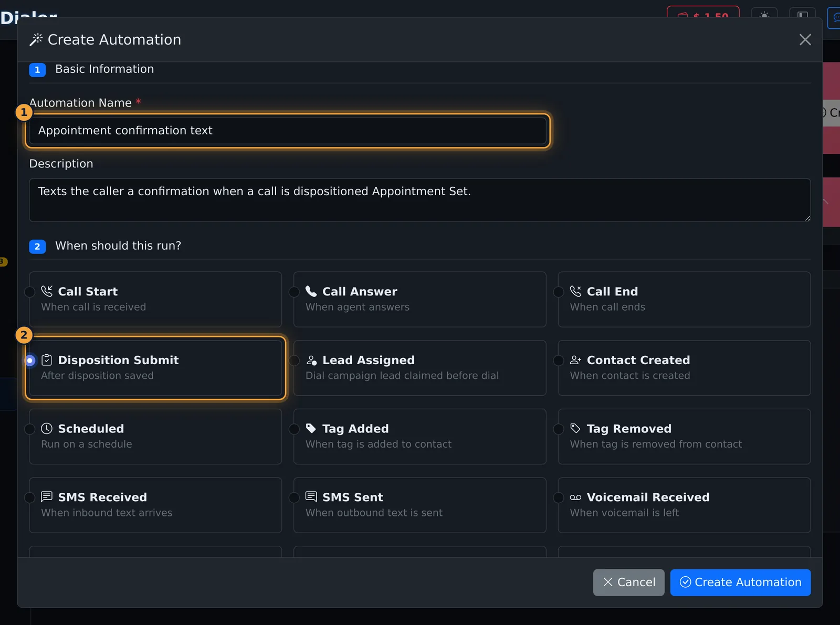
Task: Click the Tag Removed outline tag icon
Action: (576, 429)
